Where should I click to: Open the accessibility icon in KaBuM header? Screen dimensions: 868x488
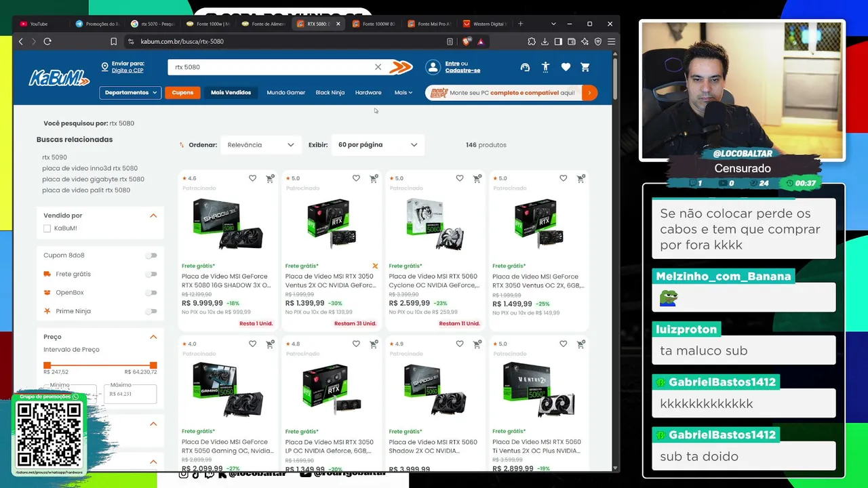click(x=545, y=67)
